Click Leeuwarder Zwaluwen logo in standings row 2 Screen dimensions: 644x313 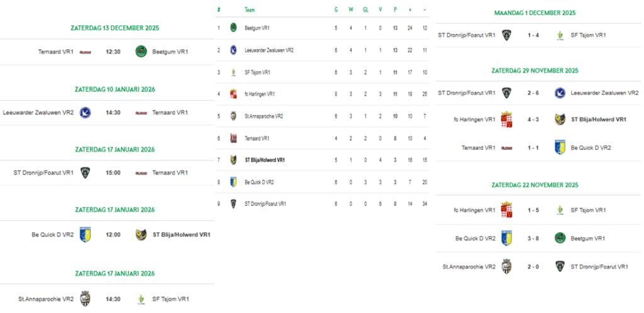(x=233, y=50)
